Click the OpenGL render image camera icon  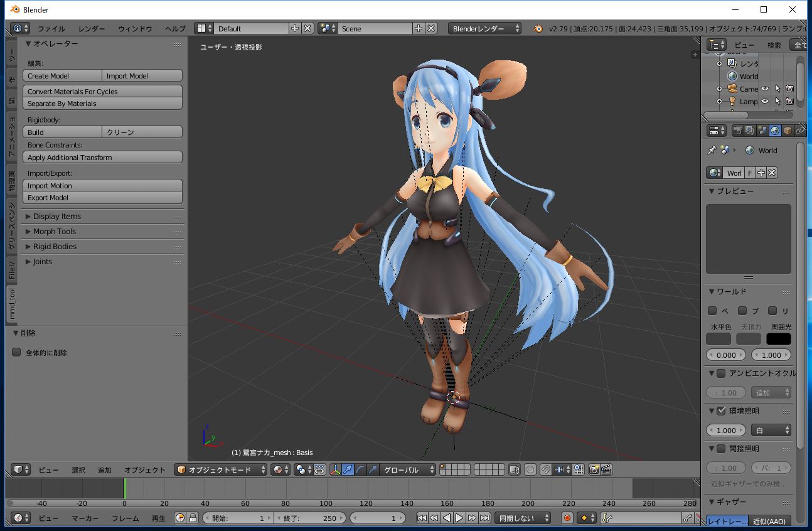pyautogui.click(x=594, y=469)
